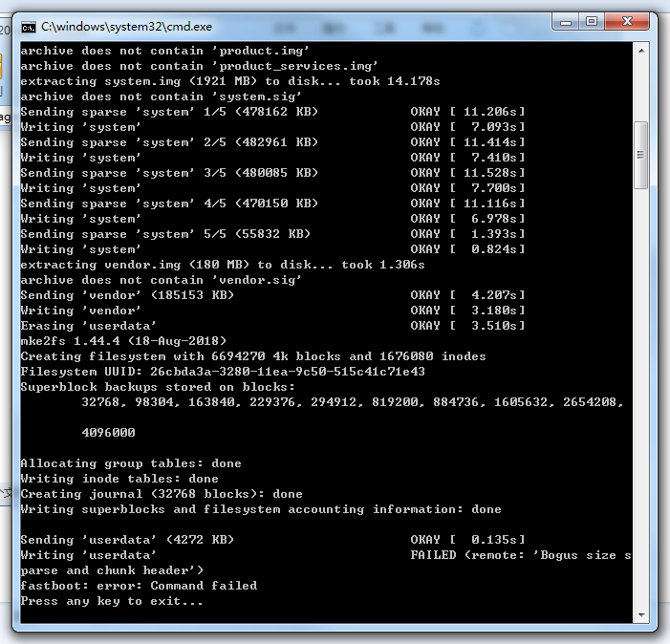Click line "archive does not contain 'product_services.img'"
This screenshot has width=670, height=644.
[x=199, y=66]
